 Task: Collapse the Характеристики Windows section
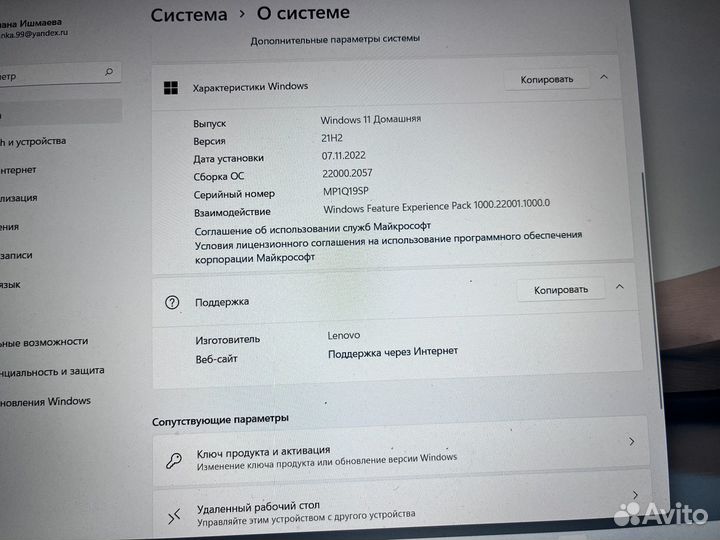(x=604, y=77)
